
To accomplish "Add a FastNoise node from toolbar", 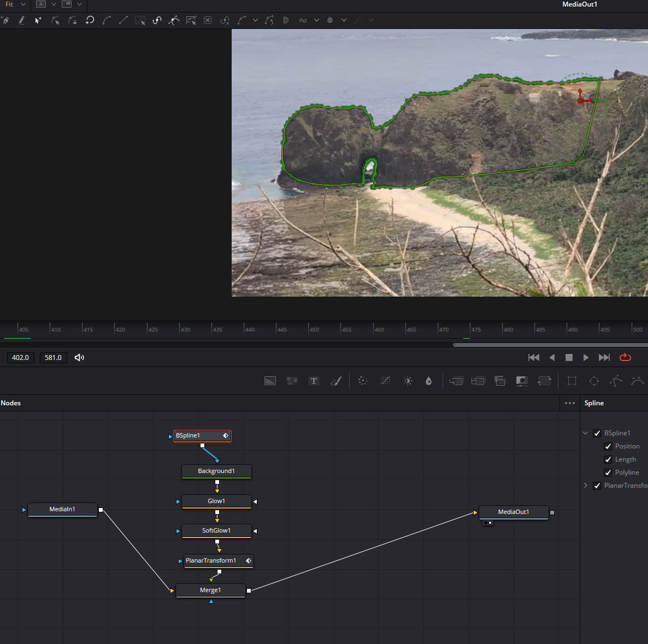I will pyautogui.click(x=292, y=381).
